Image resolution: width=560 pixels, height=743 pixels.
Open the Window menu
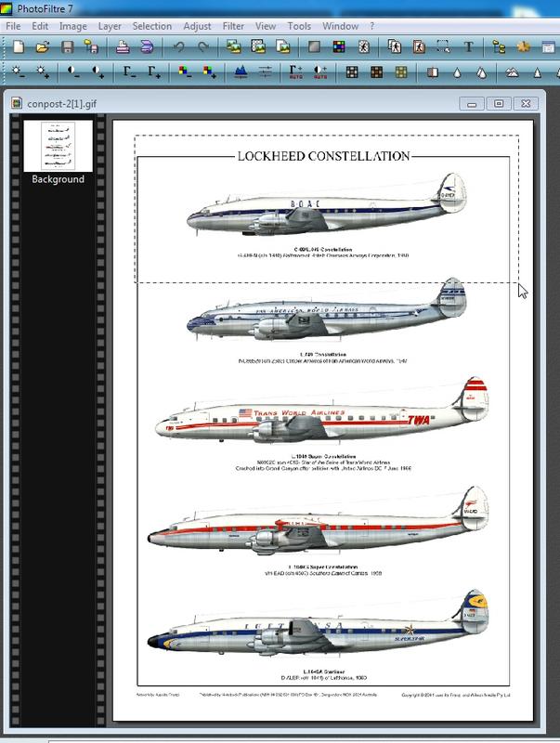[340, 26]
